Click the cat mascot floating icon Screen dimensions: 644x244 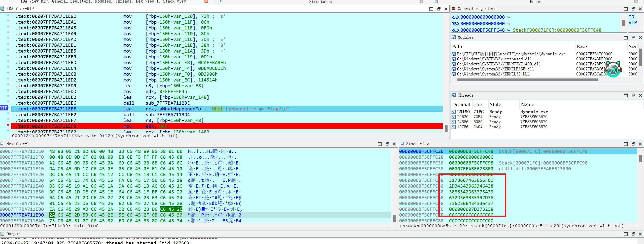tap(613, 69)
